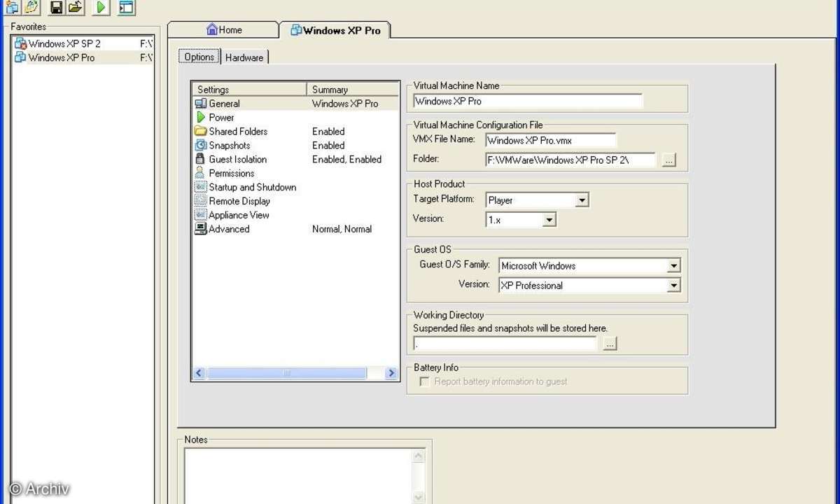
Task: Open the Host Product Version dropdown
Action: [x=549, y=220]
